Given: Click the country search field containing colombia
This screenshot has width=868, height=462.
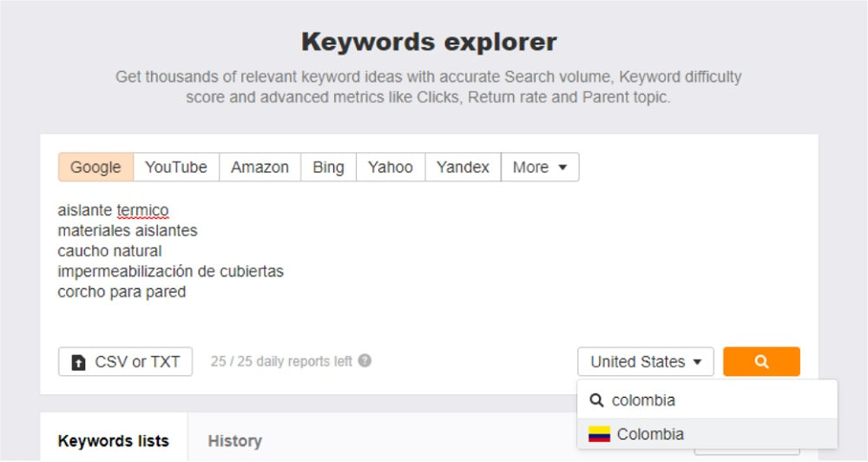Looking at the screenshot, I should 707,400.
